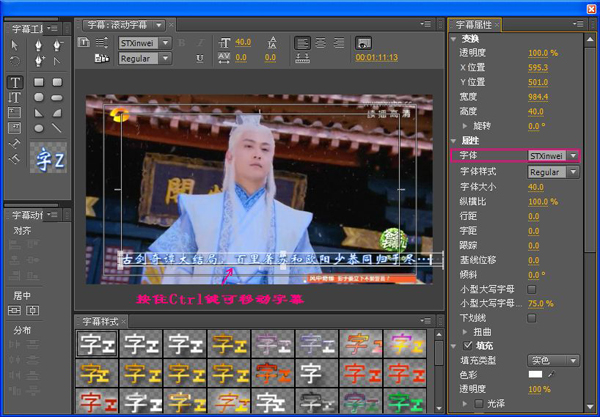Screen dimensions: 600x417
Task: Center title horizontally in 居中 section
Action: tap(33, 311)
